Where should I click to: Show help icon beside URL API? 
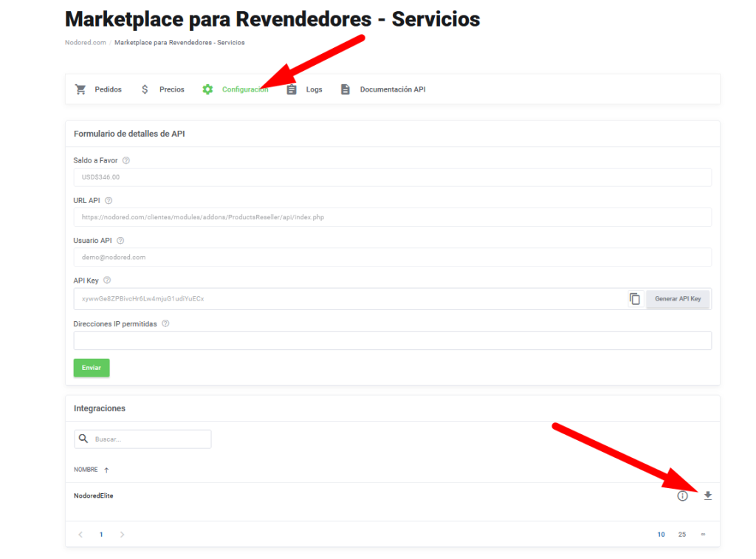109,201
